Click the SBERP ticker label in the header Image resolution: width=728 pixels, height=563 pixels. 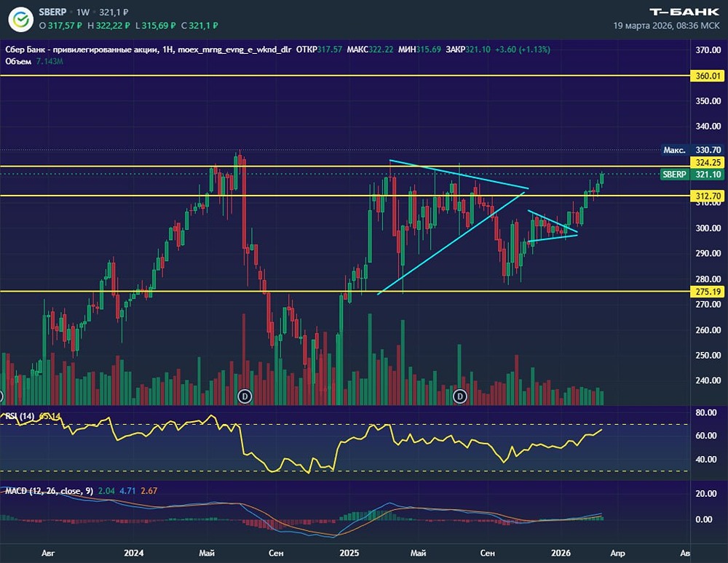pos(52,12)
